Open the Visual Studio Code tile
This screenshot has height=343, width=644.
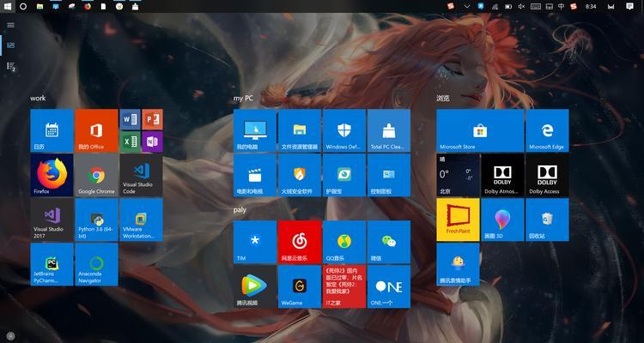[x=142, y=175]
